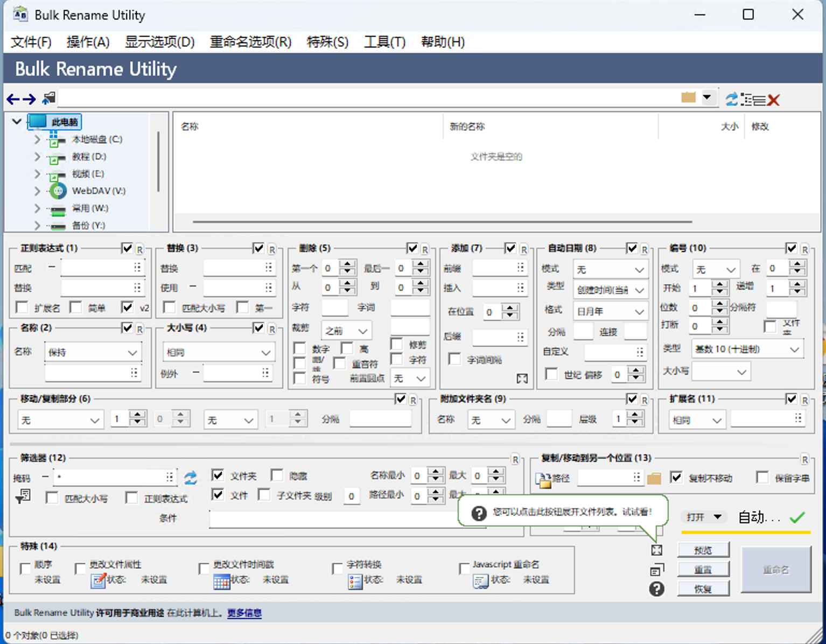This screenshot has width=826, height=644.
Task: Click the 筛选器 掩码 input field
Action: pos(114,477)
